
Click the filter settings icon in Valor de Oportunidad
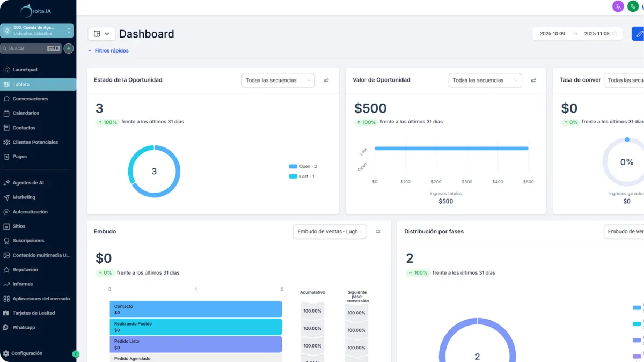click(x=533, y=80)
